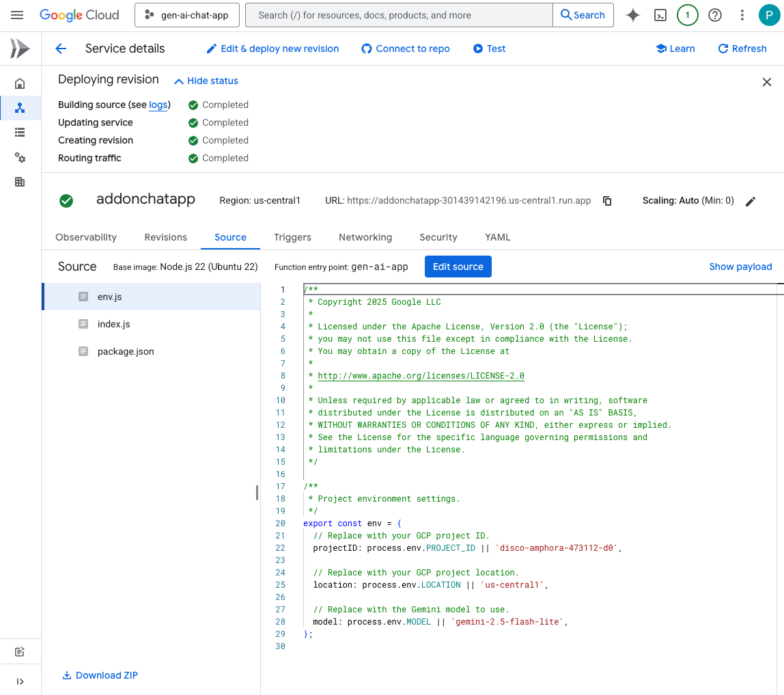This screenshot has width=784, height=695.
Task: Go back using the left arrow
Action: 61,49
